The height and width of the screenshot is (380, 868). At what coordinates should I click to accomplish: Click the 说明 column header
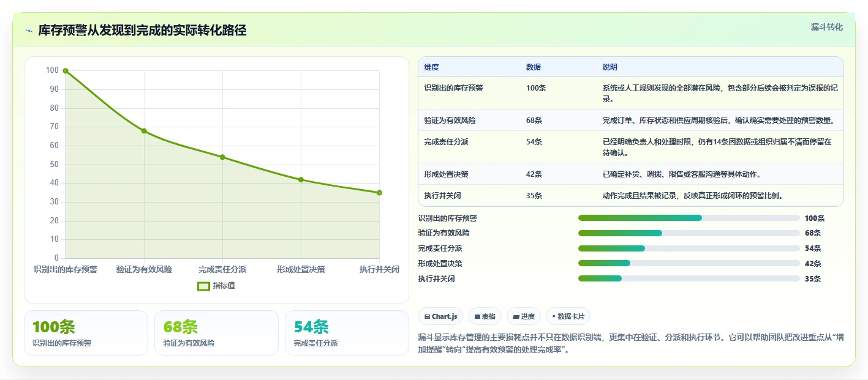coord(610,67)
